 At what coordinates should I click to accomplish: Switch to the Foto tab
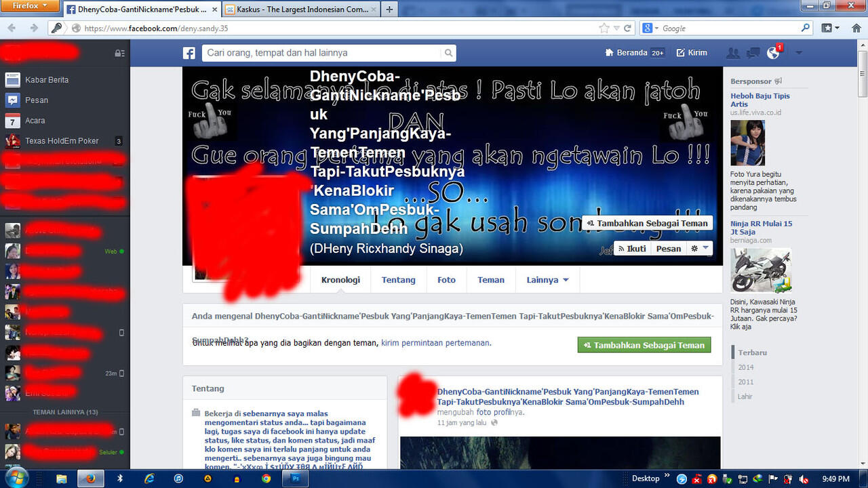(446, 280)
